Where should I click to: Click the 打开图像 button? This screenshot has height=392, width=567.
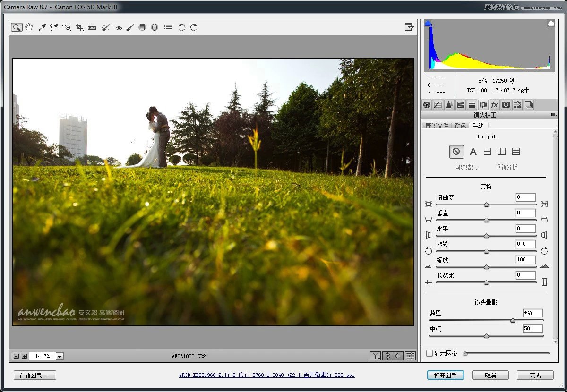coord(445,375)
